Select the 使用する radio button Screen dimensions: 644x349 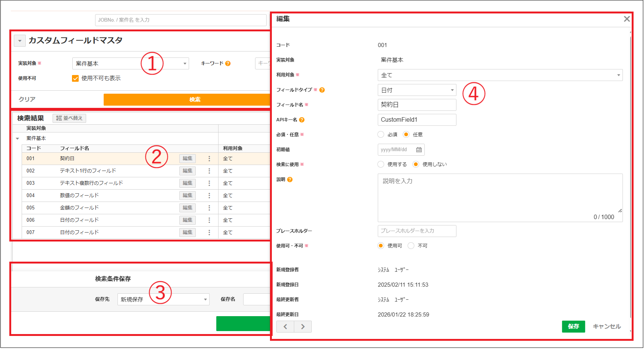pos(381,164)
